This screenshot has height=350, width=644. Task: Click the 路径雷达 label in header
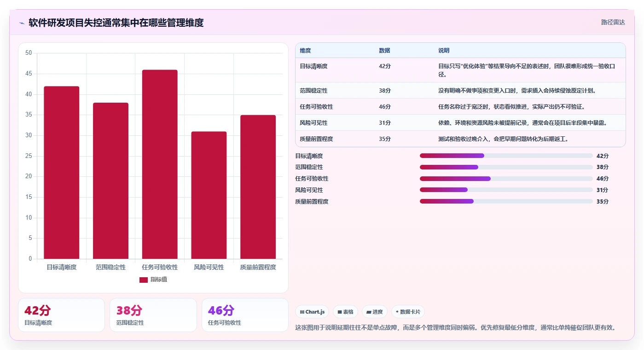coord(613,22)
